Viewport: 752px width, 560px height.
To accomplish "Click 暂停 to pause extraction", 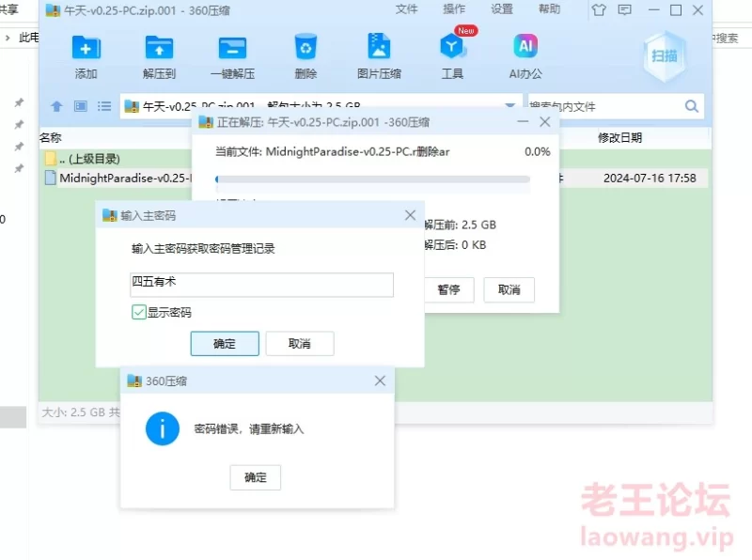I will [449, 289].
